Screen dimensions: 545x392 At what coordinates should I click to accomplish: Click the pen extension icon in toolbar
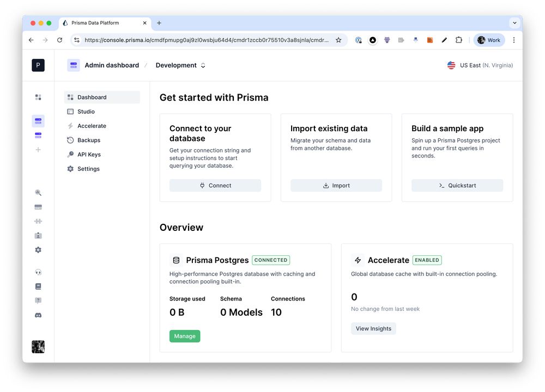[444, 40]
